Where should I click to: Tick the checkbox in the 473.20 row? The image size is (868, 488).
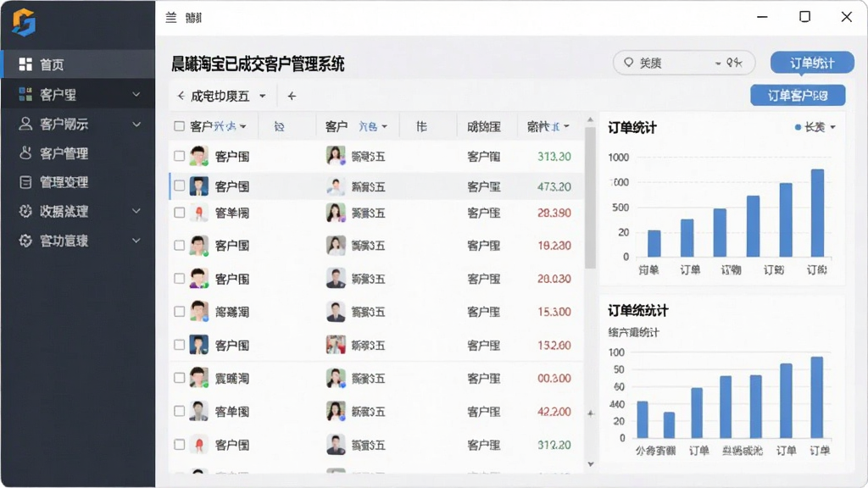point(179,186)
